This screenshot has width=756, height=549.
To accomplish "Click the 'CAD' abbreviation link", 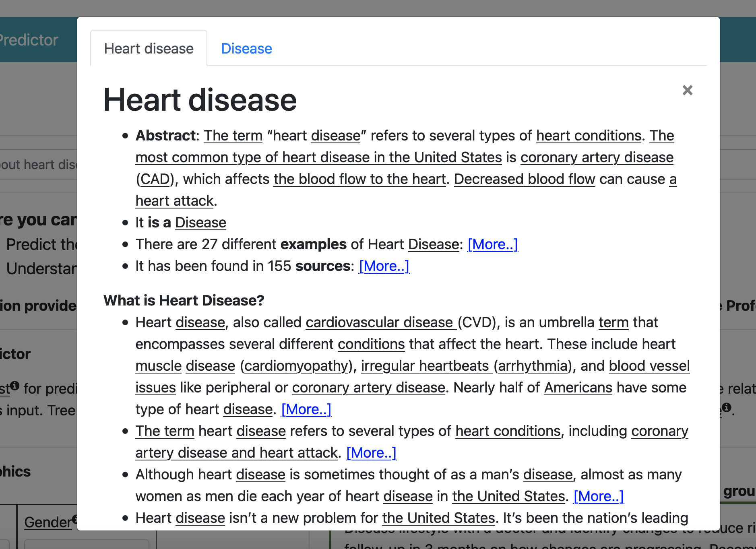I will (155, 179).
